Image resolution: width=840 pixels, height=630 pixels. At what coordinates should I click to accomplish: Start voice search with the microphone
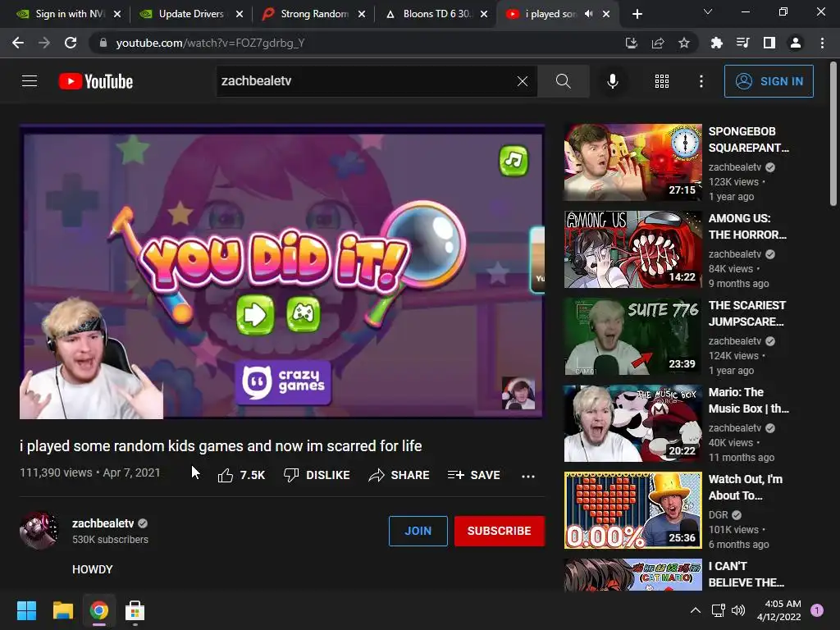coord(612,81)
